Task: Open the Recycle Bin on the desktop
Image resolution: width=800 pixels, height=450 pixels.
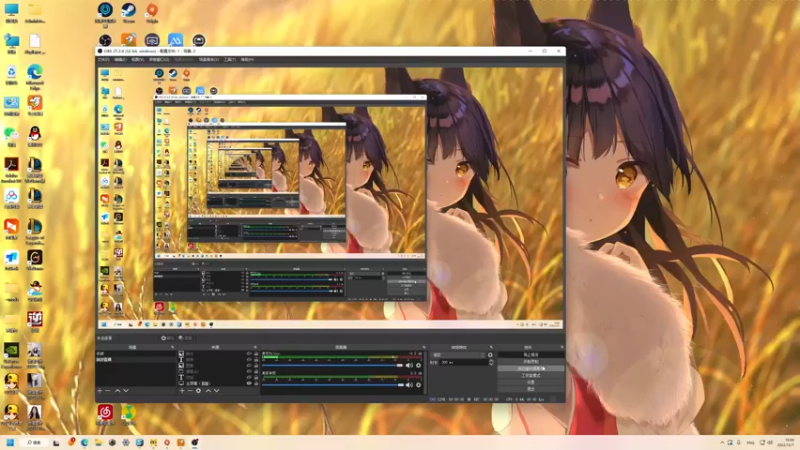Action: (x=11, y=75)
